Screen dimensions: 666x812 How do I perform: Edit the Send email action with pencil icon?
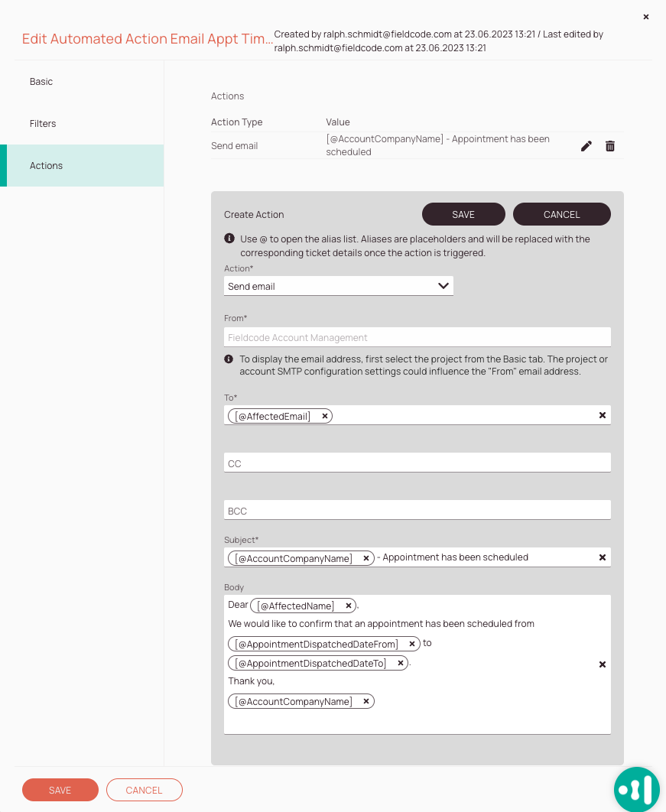(586, 146)
